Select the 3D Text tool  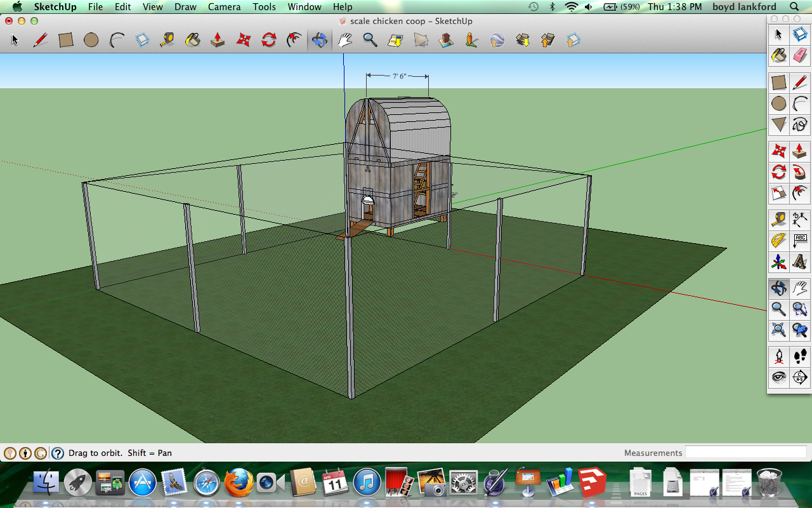point(800,262)
